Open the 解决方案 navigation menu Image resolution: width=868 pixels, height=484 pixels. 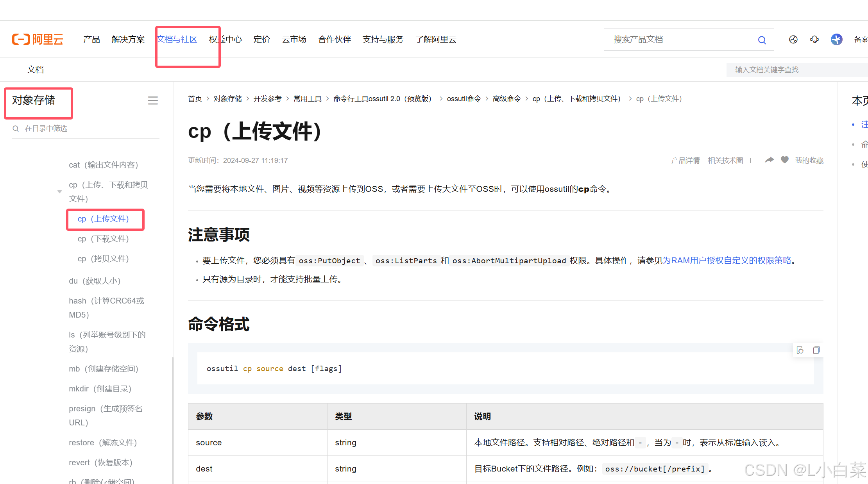pos(128,39)
